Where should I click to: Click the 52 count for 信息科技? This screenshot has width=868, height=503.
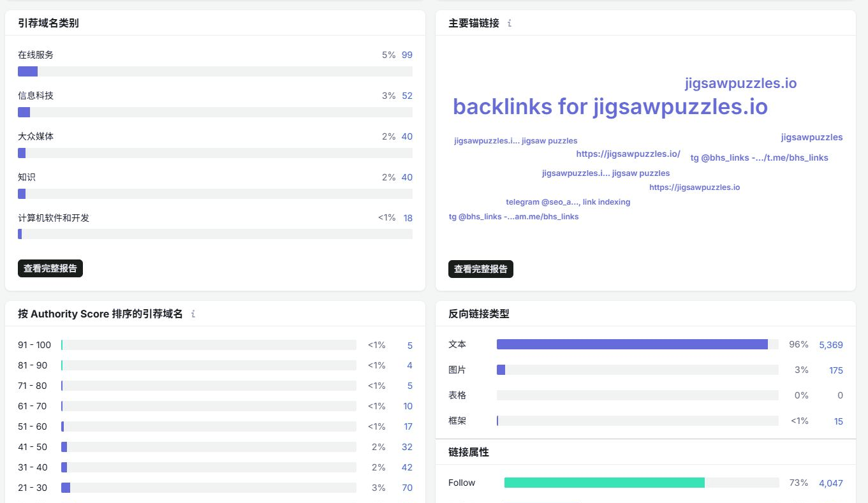point(407,96)
